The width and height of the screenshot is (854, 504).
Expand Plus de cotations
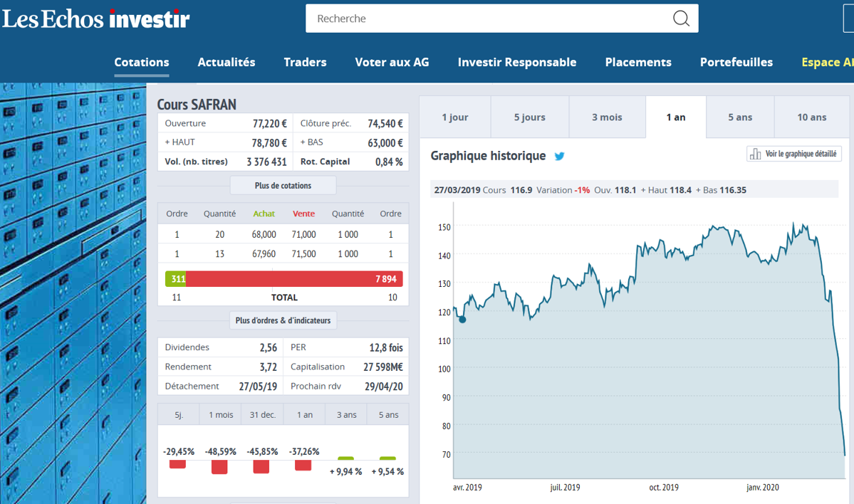tap(283, 186)
